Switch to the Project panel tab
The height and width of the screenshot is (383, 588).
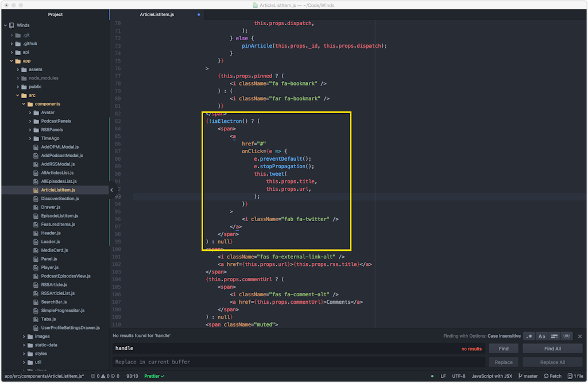[x=55, y=14]
